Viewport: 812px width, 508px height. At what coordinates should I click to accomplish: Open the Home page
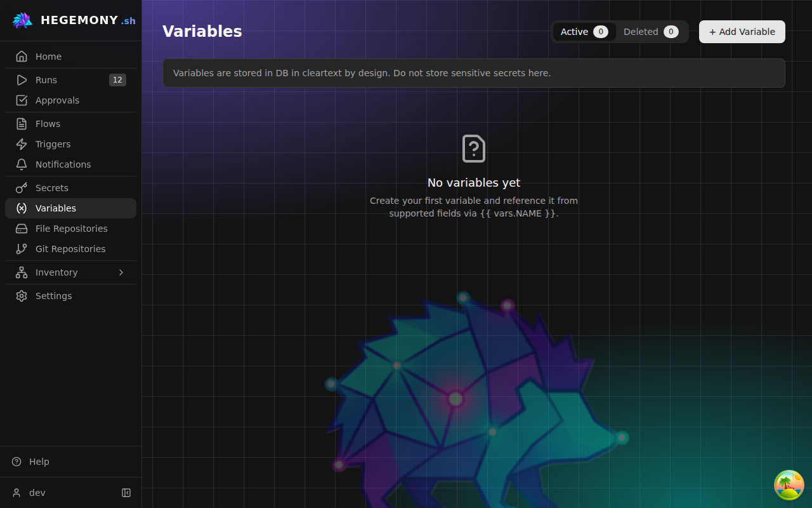pos(70,57)
